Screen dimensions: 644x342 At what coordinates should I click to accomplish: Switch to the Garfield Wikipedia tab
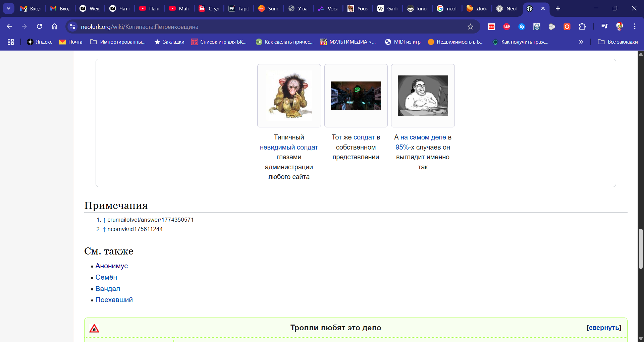click(x=387, y=8)
